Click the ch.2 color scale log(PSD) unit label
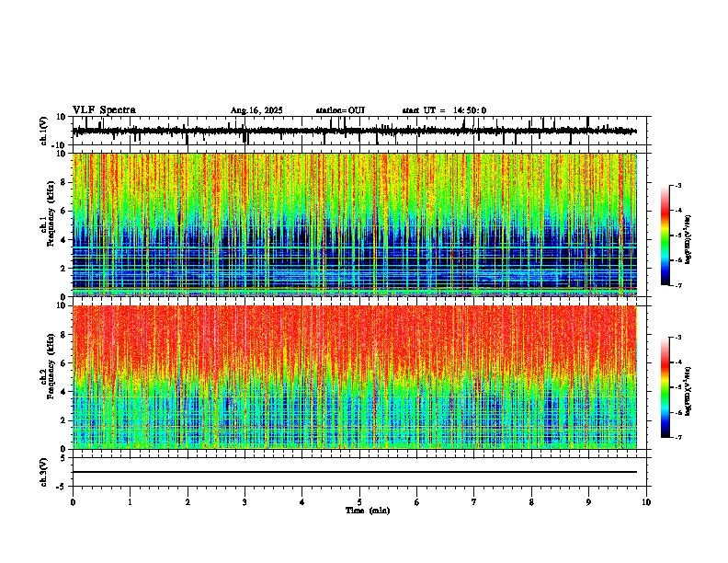Screen dimensions: 728x563 (x=688, y=391)
